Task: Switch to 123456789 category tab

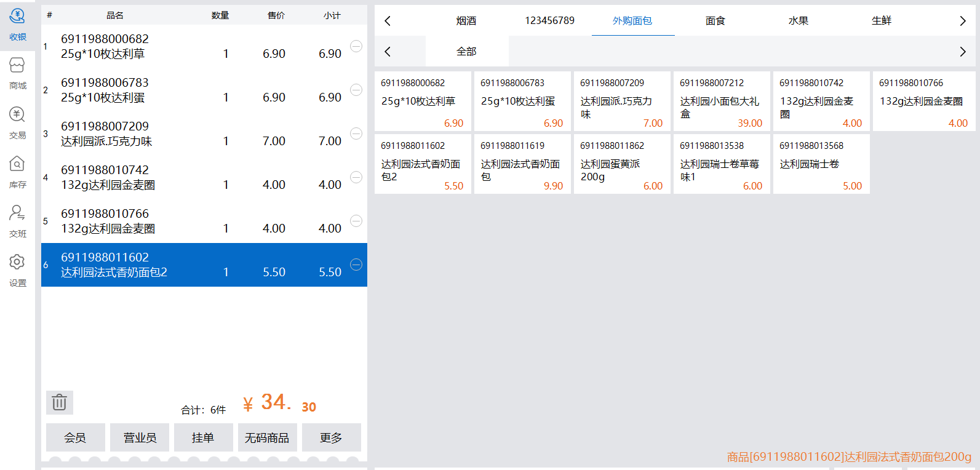Action: coord(549,21)
